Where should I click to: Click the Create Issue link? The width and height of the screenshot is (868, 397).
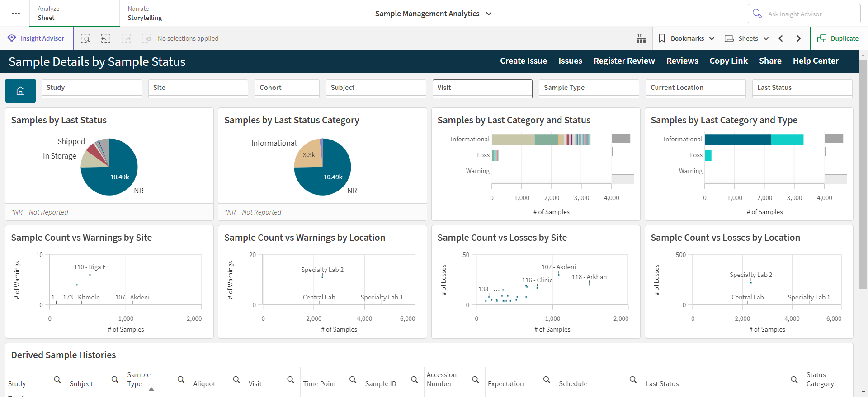(x=524, y=61)
